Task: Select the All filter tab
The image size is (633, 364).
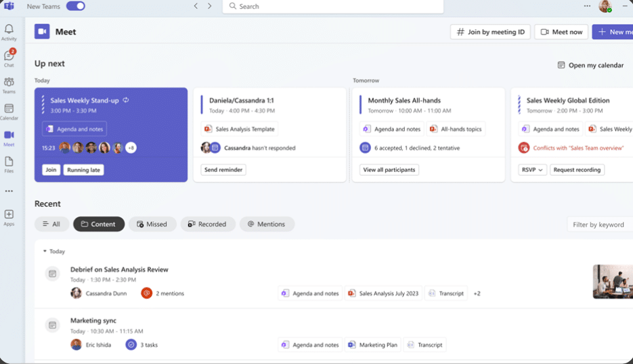Action: 51,224
